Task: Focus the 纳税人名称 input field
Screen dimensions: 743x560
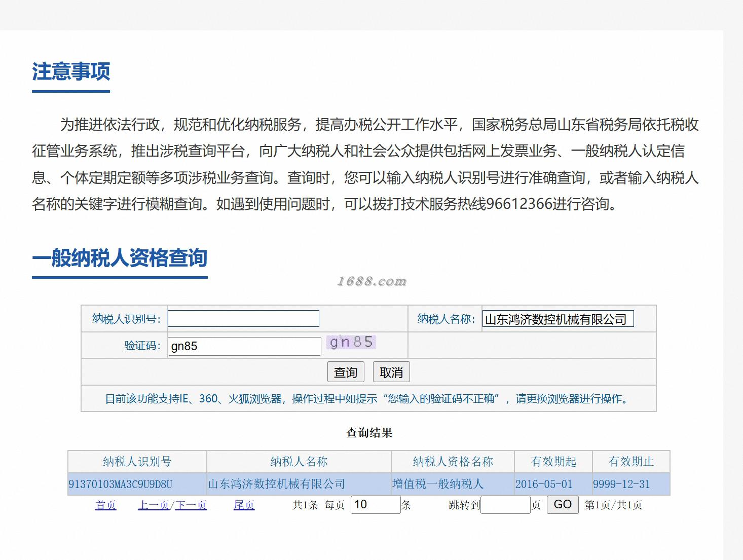Action: pyautogui.click(x=558, y=319)
